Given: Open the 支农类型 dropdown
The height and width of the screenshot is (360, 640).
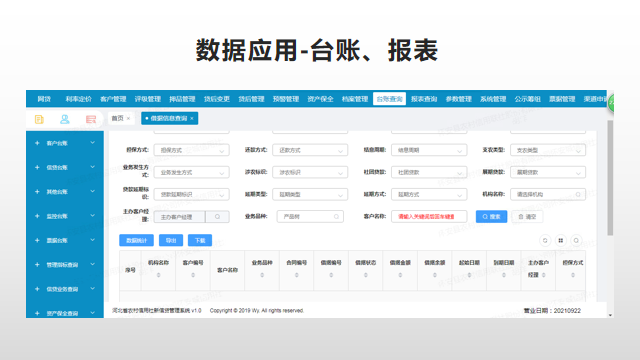Looking at the screenshot, I should [x=548, y=150].
